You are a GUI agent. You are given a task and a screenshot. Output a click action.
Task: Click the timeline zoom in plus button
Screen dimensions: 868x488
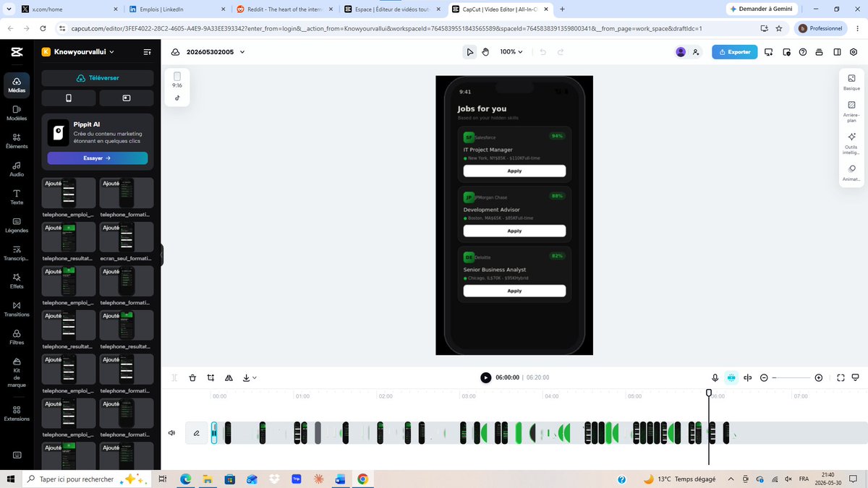click(819, 377)
